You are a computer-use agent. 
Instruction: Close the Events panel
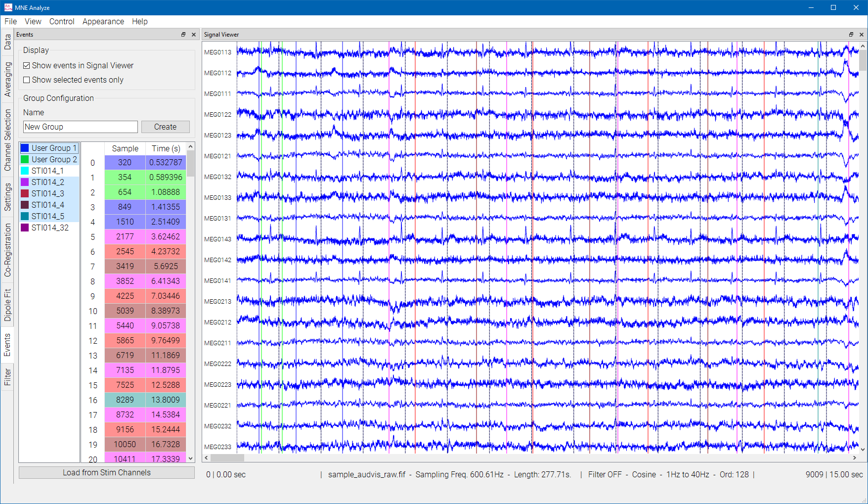click(194, 35)
